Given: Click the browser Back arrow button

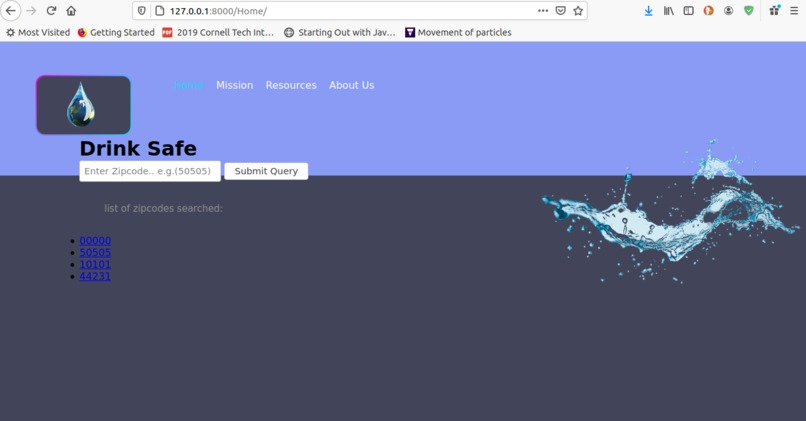Looking at the screenshot, I should 10,10.
